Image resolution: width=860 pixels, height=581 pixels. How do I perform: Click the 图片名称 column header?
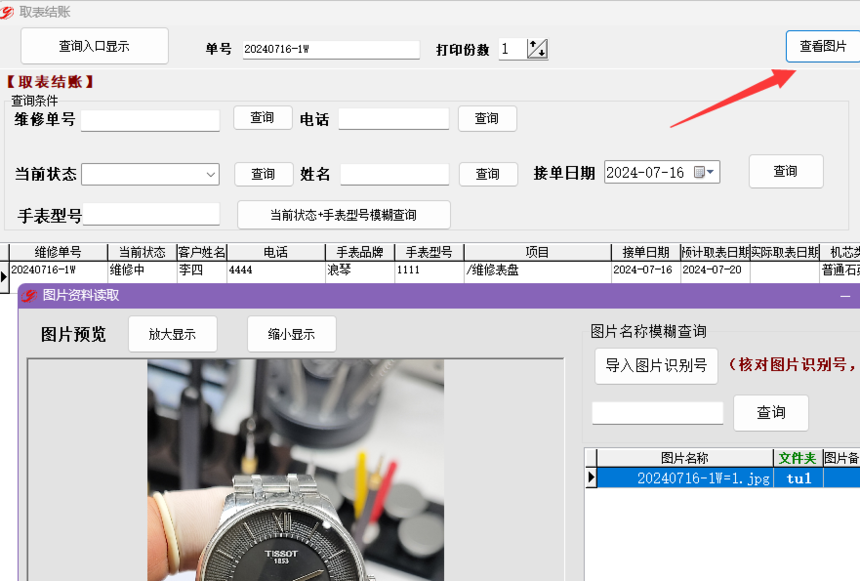pyautogui.click(x=685, y=458)
